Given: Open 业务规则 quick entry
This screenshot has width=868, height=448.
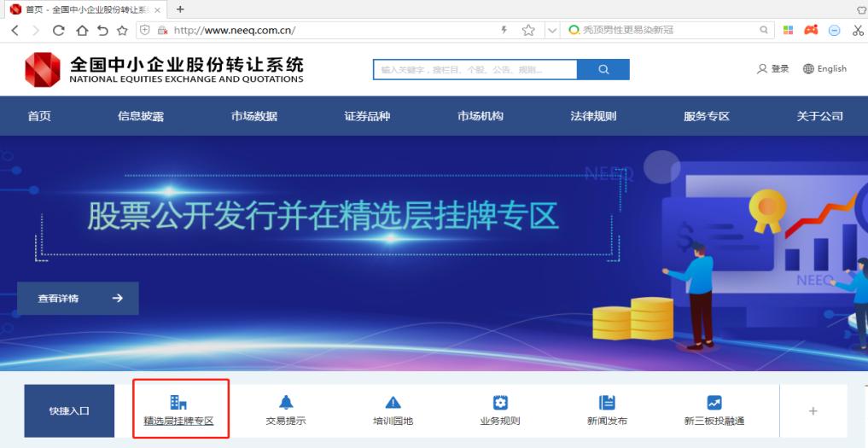Looking at the screenshot, I should (500, 421).
